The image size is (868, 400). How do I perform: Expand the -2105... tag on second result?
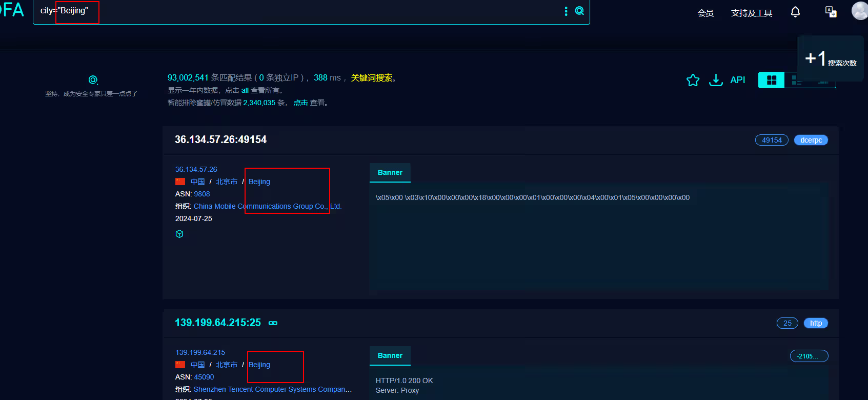coord(809,356)
